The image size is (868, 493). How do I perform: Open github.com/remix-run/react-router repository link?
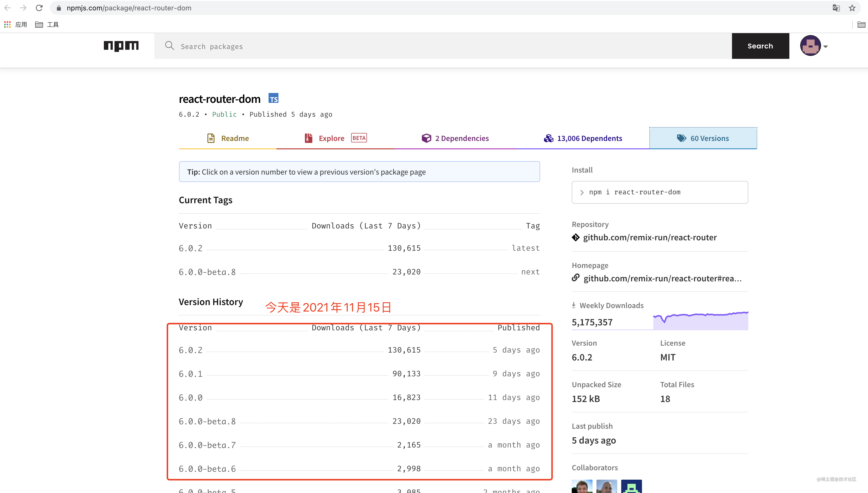(650, 237)
